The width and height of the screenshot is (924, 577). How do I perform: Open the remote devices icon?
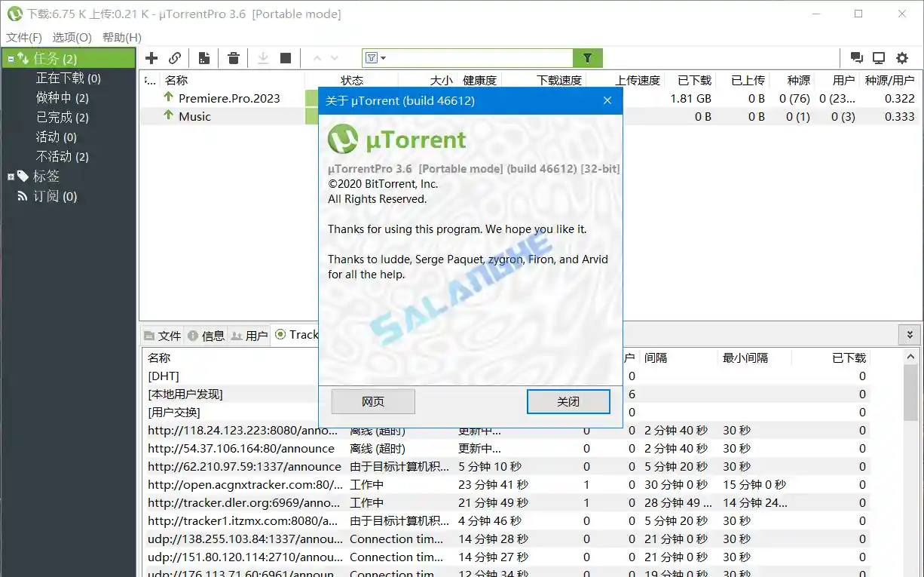point(878,57)
